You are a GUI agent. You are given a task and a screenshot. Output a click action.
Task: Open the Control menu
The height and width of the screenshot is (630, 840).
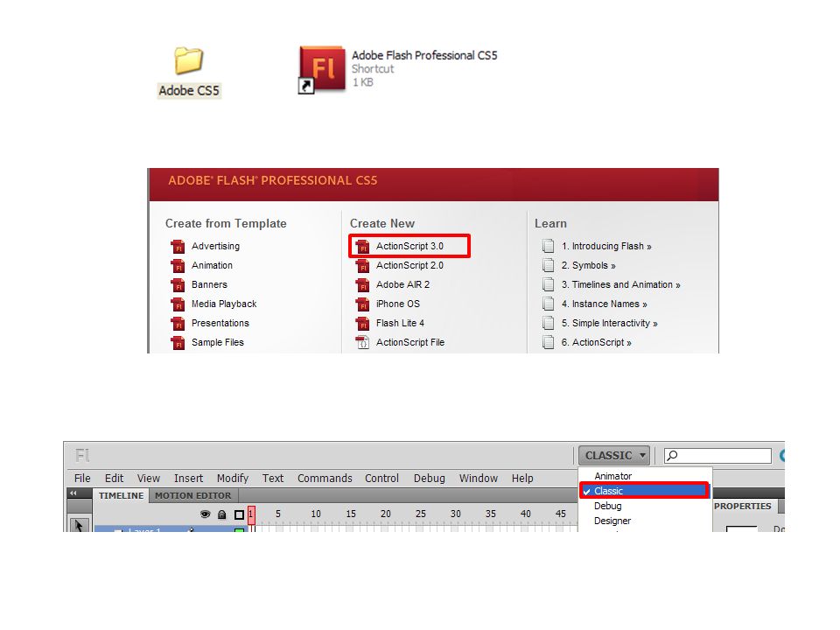[x=382, y=479]
